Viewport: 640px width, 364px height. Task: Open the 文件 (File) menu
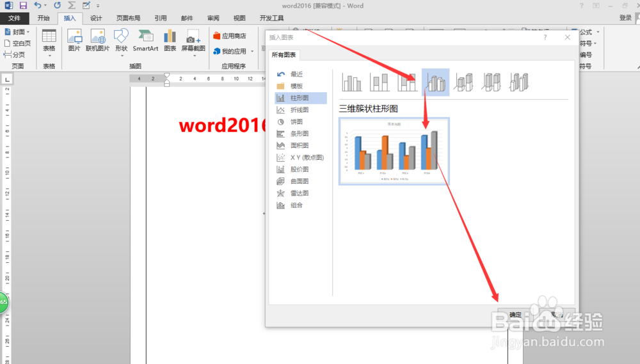point(14,18)
